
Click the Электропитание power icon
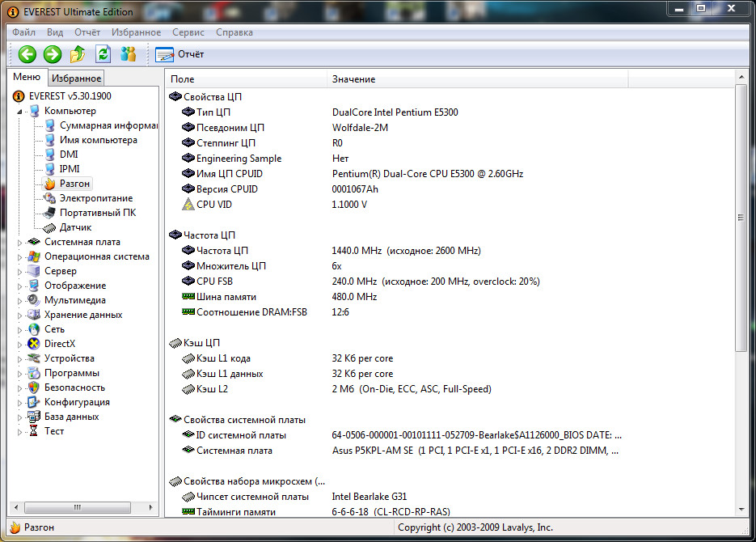point(49,198)
